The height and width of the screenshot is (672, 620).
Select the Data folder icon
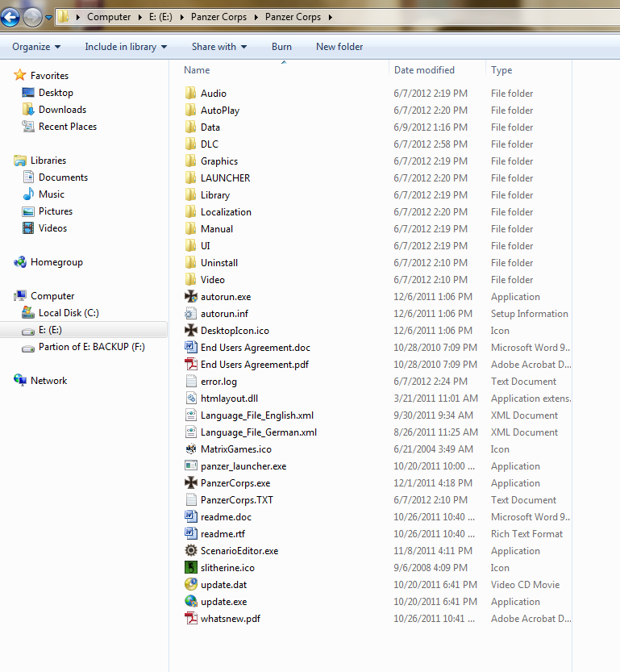point(190,127)
